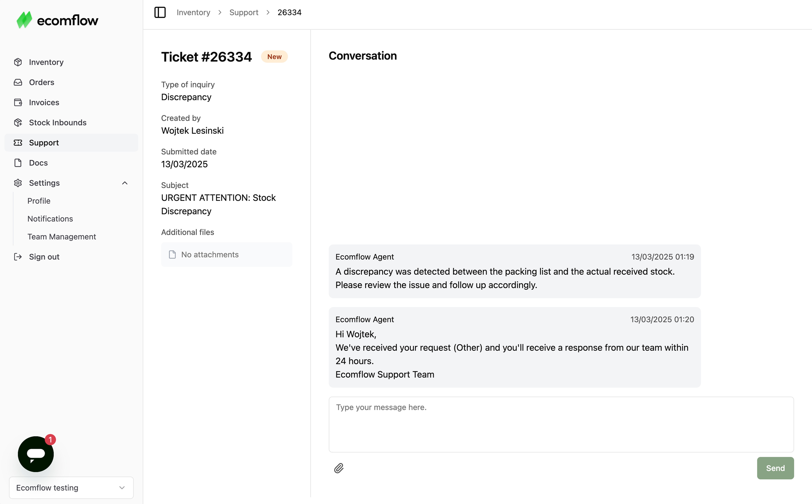Click the Inventory breadcrumb link
Image resolution: width=812 pixels, height=504 pixels.
pyautogui.click(x=193, y=12)
